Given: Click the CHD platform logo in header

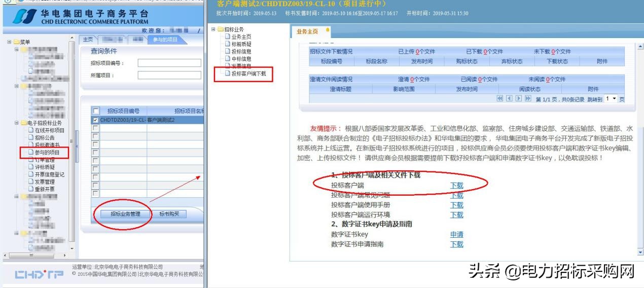Looking at the screenshot, I should 24,17.
